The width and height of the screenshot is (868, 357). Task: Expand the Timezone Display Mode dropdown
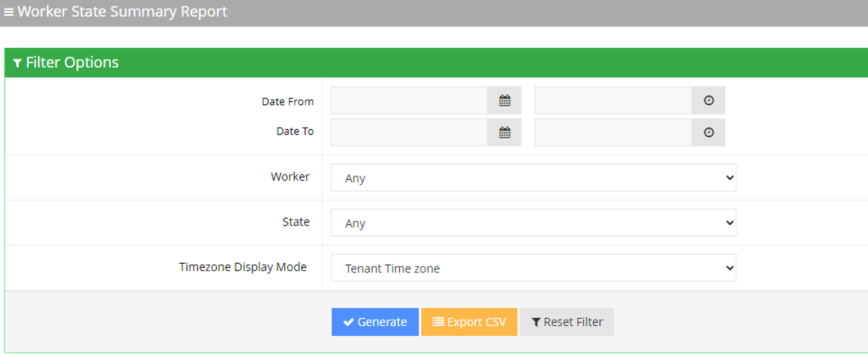click(533, 268)
